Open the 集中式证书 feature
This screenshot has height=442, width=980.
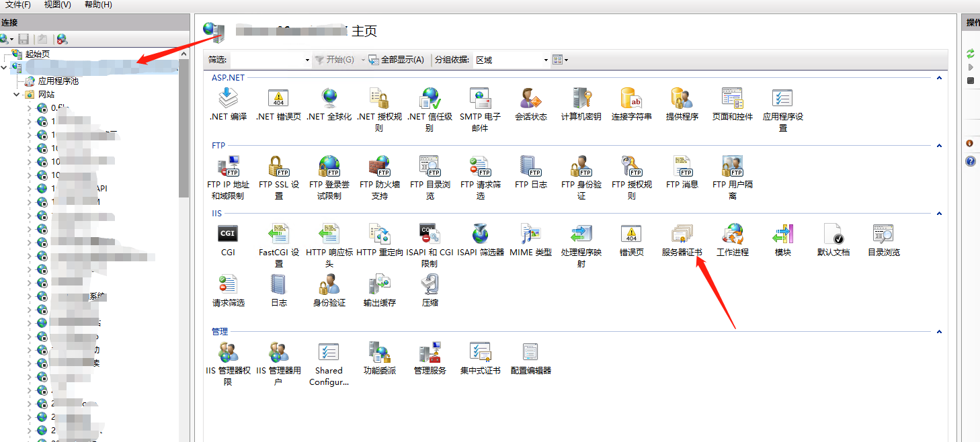(481, 359)
